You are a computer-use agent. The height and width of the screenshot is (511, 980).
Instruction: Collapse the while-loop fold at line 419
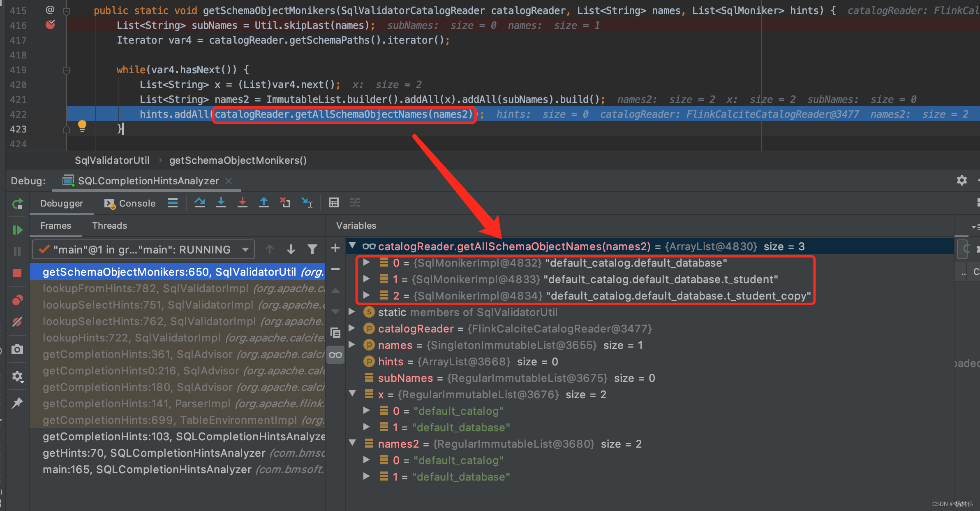tap(67, 70)
